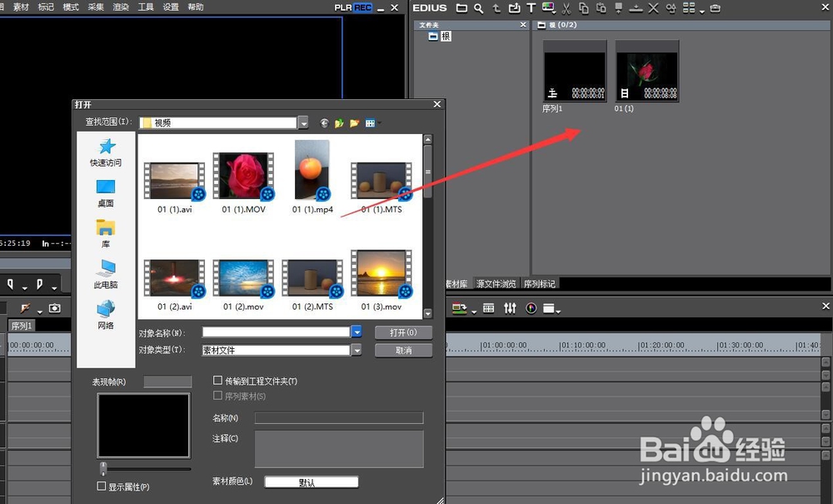Select This PC (此电脑) in the dialog sidebar
The height and width of the screenshot is (504, 833).
(106, 274)
